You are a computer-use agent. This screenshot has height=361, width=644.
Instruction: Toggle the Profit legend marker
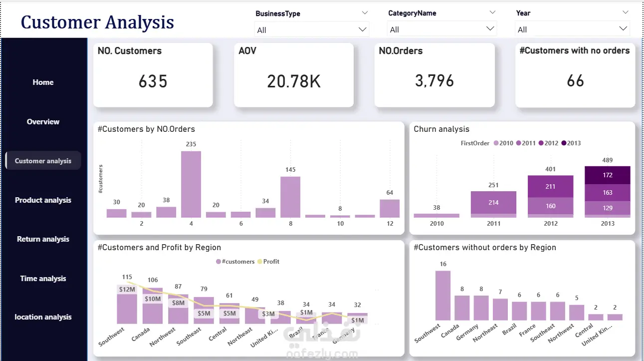coord(259,262)
